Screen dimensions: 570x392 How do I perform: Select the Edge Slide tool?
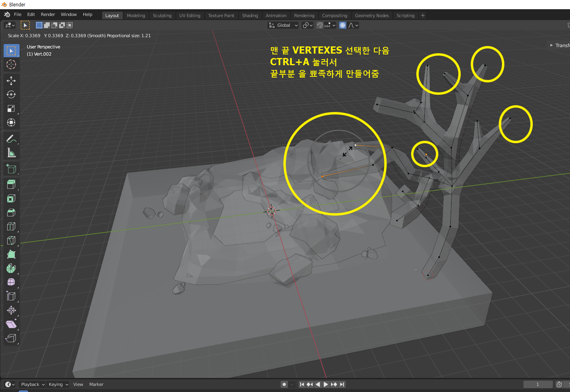[x=11, y=296]
